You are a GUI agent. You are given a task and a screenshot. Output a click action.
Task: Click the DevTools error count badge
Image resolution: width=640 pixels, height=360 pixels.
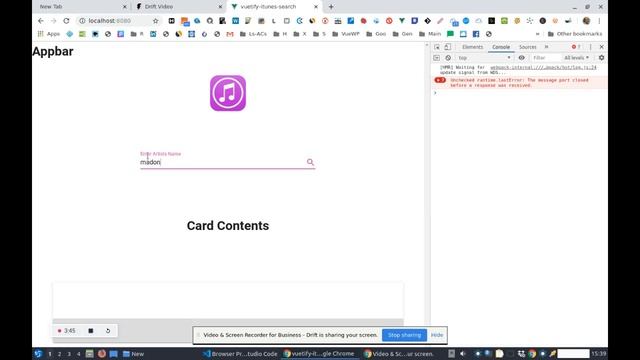(576, 47)
